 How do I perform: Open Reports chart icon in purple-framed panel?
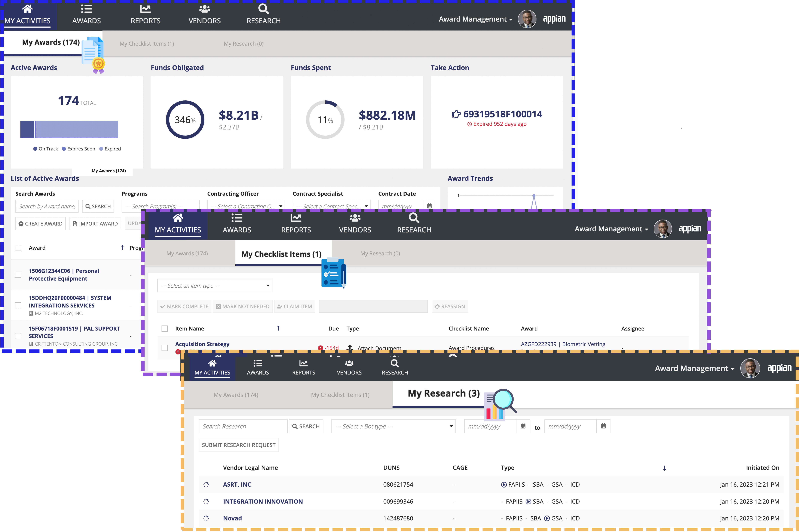(296, 218)
